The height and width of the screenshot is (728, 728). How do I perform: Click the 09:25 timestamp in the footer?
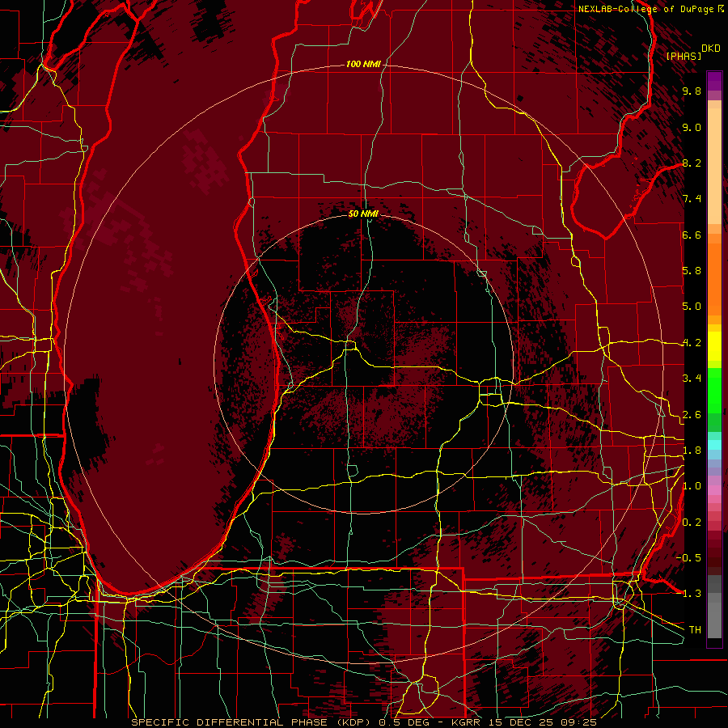tap(580, 722)
